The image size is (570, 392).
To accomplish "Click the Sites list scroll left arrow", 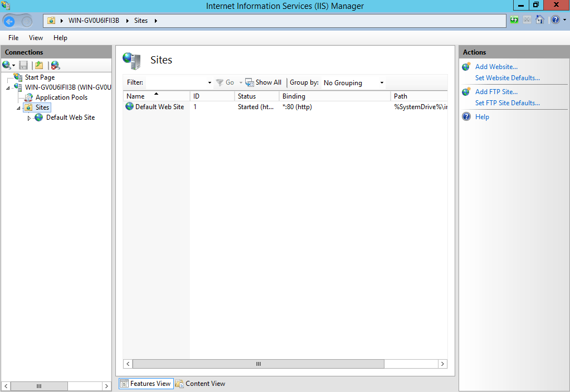I will coord(128,364).
